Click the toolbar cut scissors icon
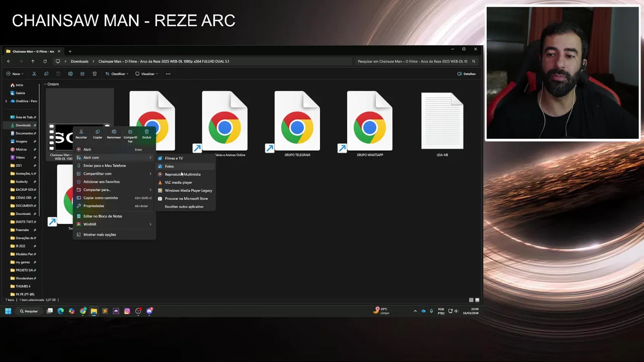 point(34,74)
